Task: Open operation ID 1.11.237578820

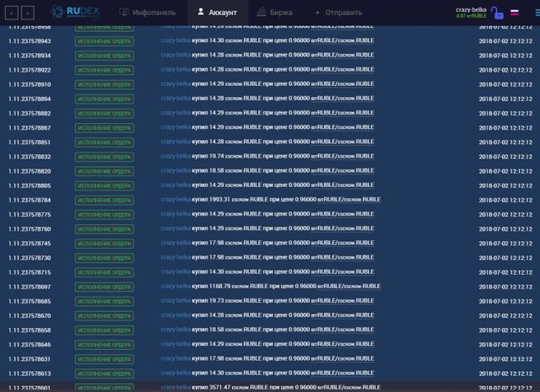Action: [x=30, y=171]
